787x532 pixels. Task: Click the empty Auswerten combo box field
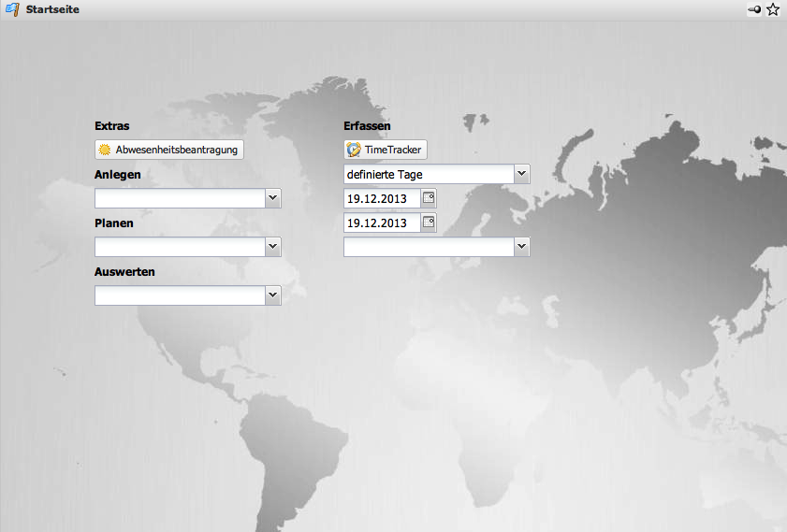[x=179, y=295]
